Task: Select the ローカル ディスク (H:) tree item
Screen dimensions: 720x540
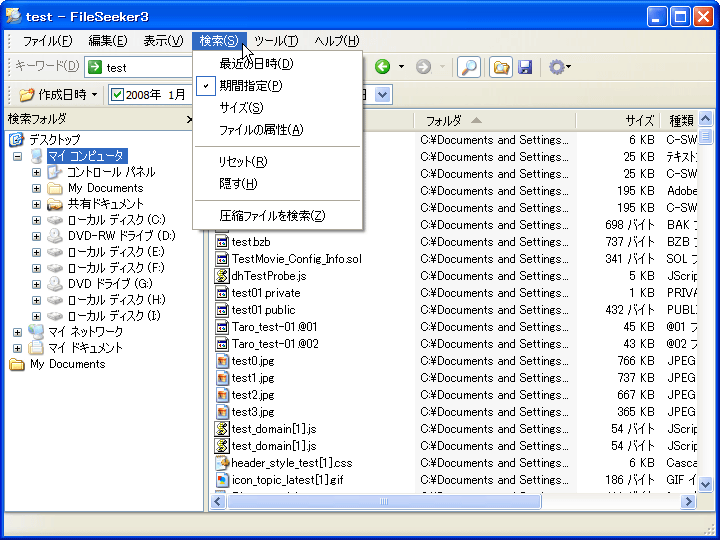Action: pyautogui.click(x=117, y=300)
